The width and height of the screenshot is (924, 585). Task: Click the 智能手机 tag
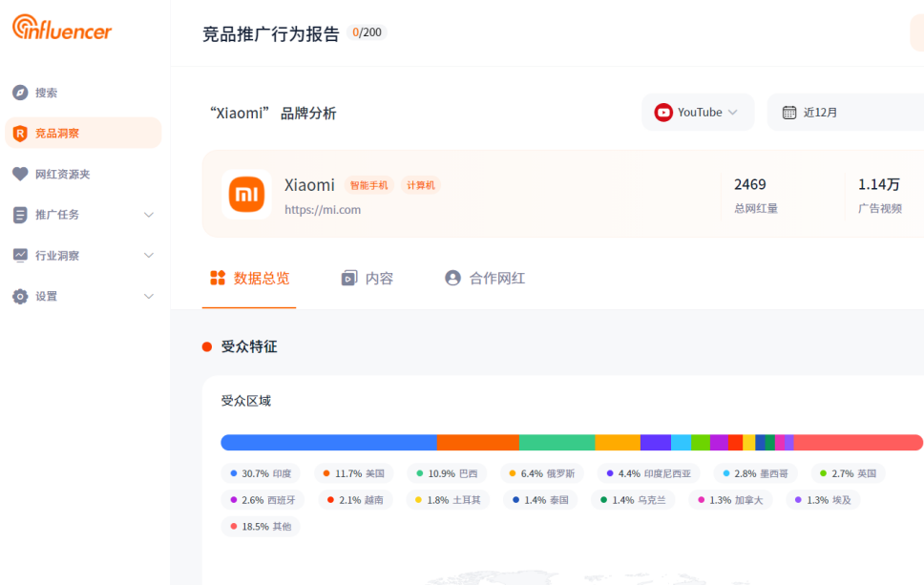[368, 185]
